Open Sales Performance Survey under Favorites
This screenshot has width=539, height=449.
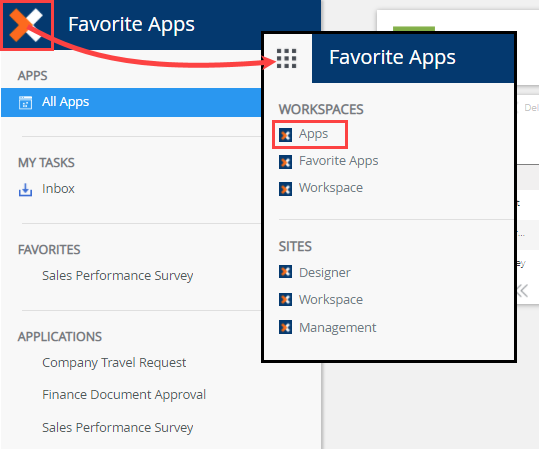[x=118, y=276]
